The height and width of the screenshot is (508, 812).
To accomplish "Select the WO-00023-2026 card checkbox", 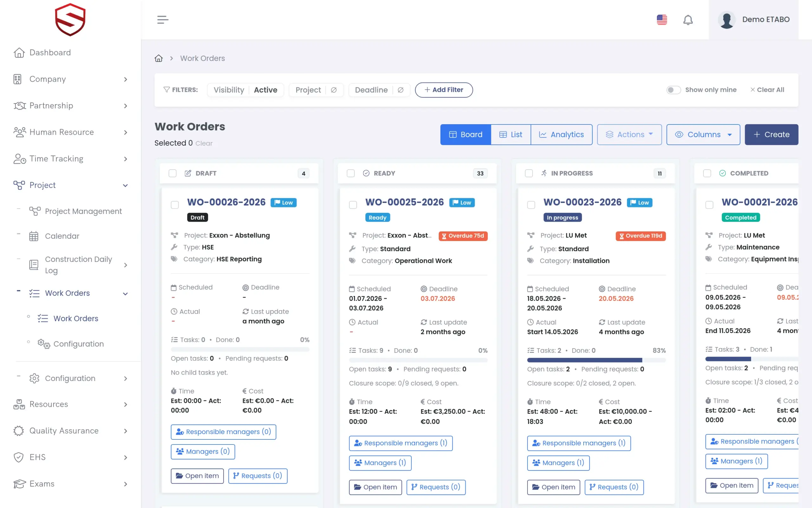I will click(531, 205).
